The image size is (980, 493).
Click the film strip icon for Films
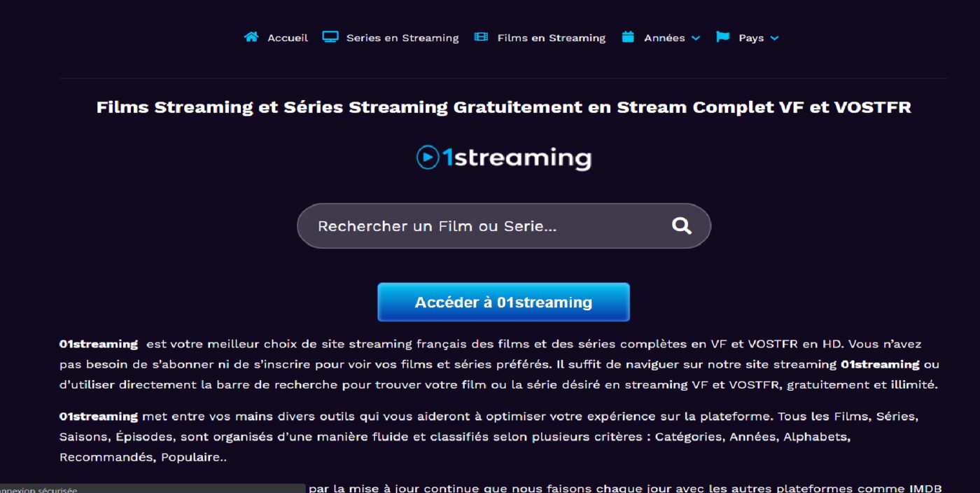(x=481, y=37)
